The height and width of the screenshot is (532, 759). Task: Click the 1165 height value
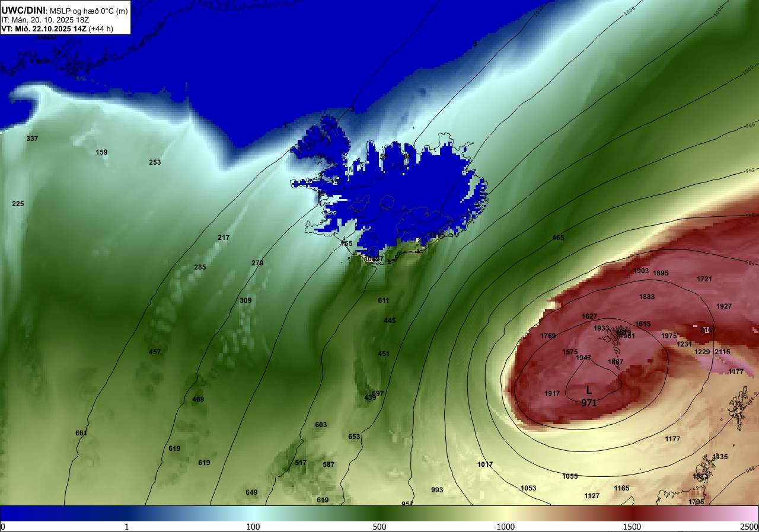[621, 488]
